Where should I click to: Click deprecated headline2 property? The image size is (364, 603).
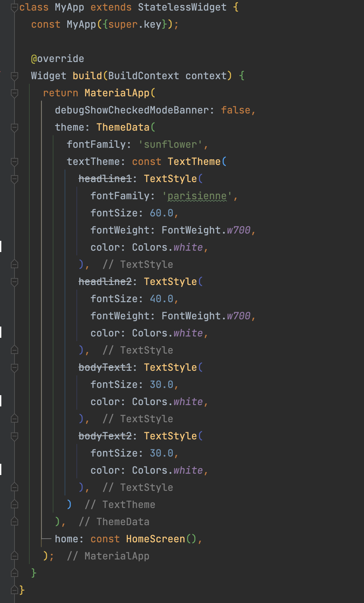(105, 282)
